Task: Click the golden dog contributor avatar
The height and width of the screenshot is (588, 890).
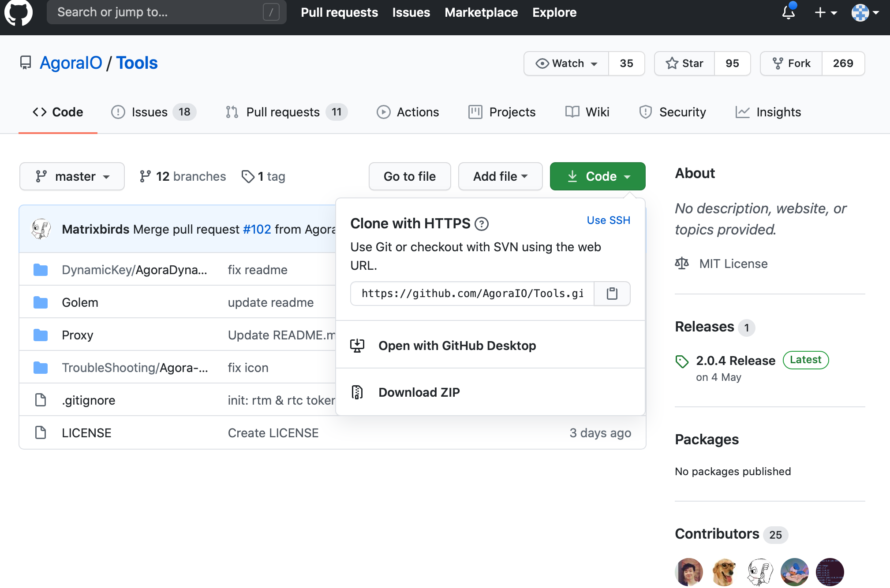Action: (724, 572)
